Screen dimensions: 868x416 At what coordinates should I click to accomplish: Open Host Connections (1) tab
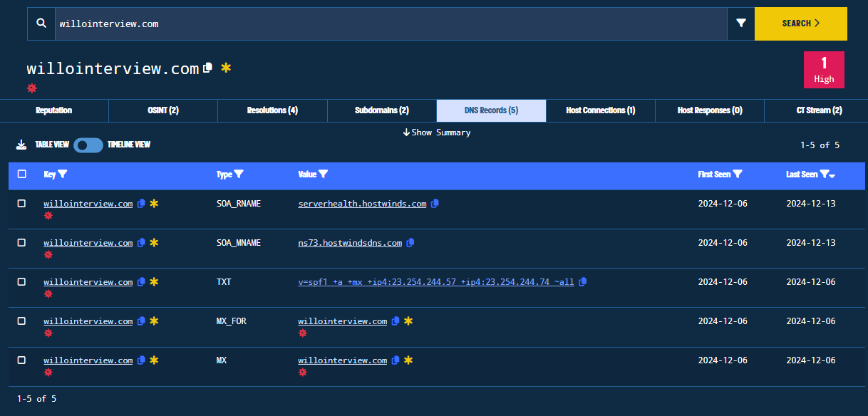point(600,110)
